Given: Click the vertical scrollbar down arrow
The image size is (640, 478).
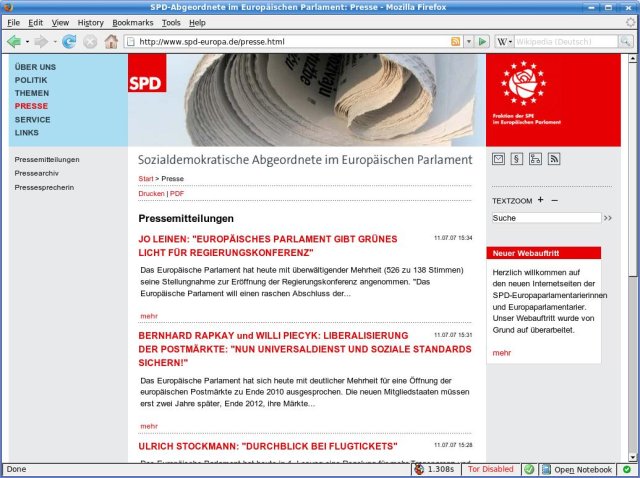Looking at the screenshot, I should pos(633,458).
